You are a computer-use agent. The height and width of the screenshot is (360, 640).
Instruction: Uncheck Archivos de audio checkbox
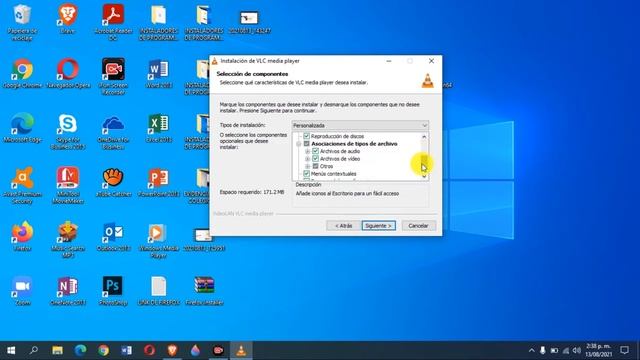(x=315, y=151)
